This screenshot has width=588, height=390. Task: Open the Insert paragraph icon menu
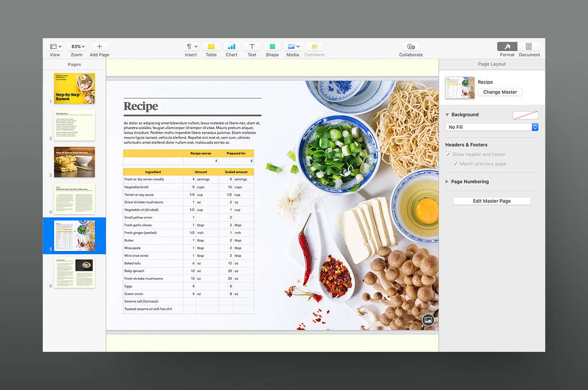coord(191,46)
